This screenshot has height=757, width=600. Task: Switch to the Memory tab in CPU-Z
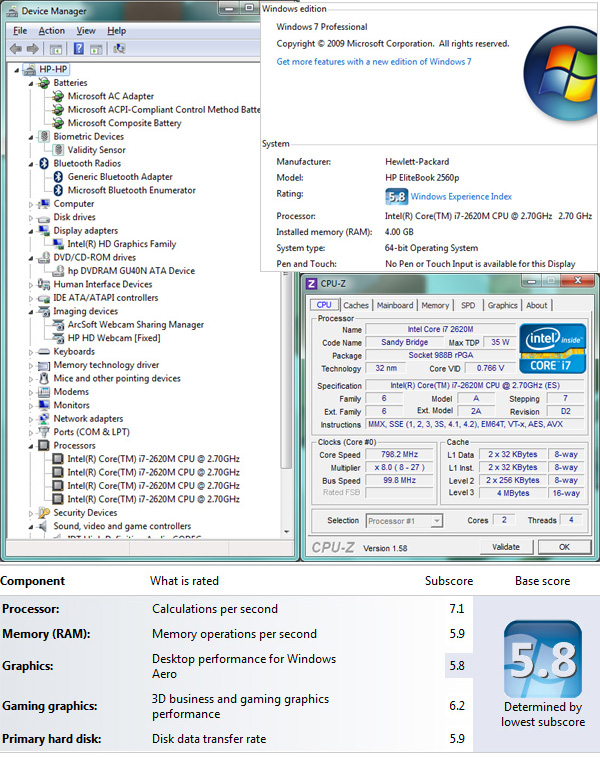[435, 305]
